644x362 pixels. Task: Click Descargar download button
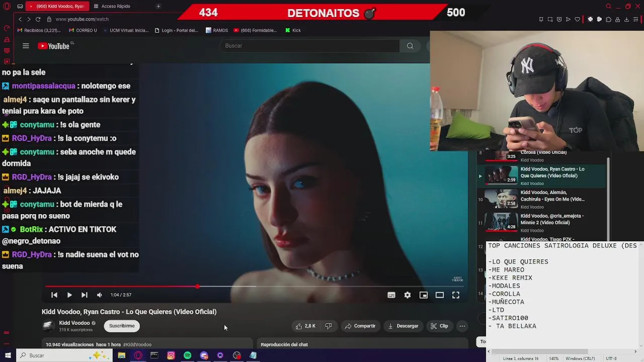(x=403, y=326)
